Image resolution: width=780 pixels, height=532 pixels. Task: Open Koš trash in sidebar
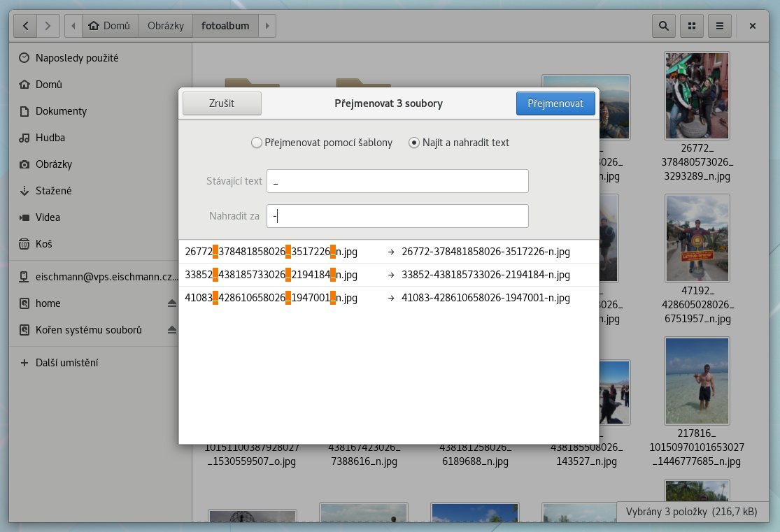click(44, 244)
